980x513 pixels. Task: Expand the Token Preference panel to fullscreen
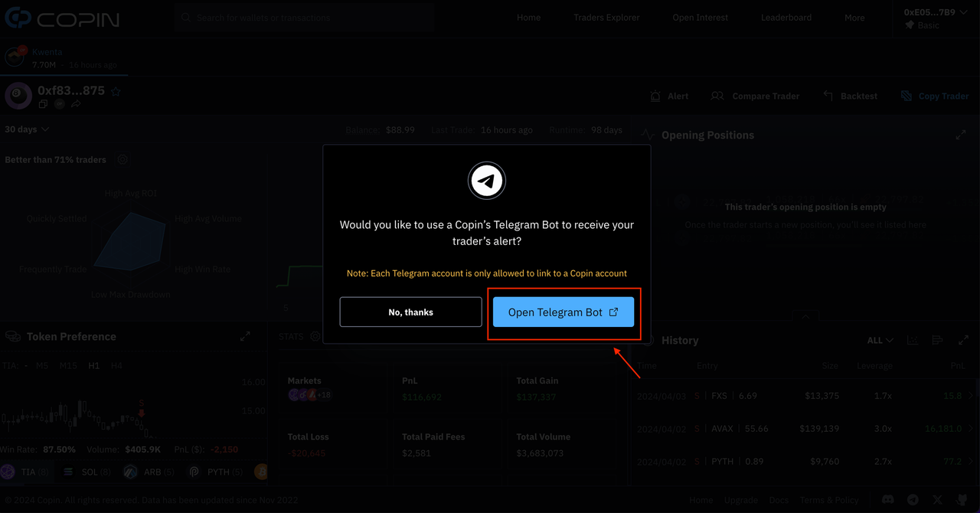coord(245,336)
